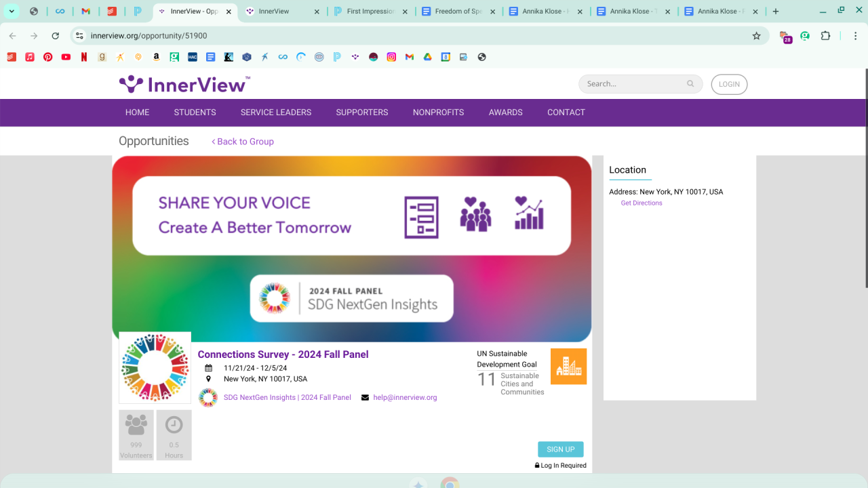Open the STUDENTS menu item
The width and height of the screenshot is (868, 488).
point(195,113)
